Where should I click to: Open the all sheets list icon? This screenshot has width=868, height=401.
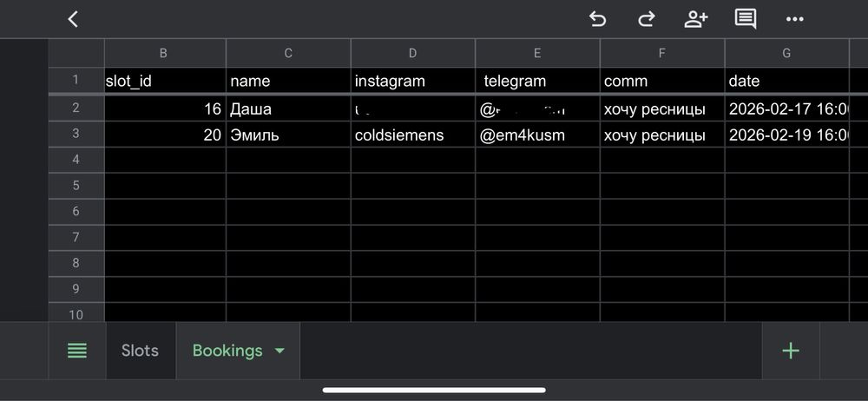tap(77, 351)
